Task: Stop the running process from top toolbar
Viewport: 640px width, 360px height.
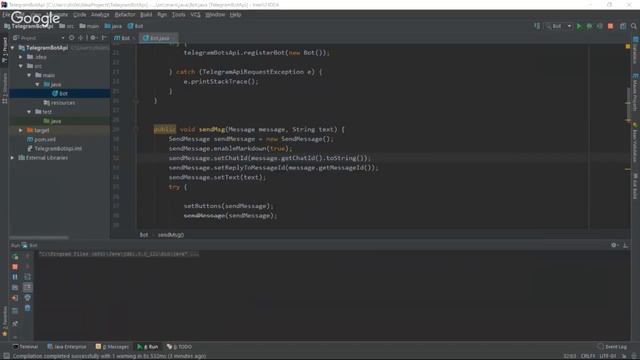Action: (611, 26)
